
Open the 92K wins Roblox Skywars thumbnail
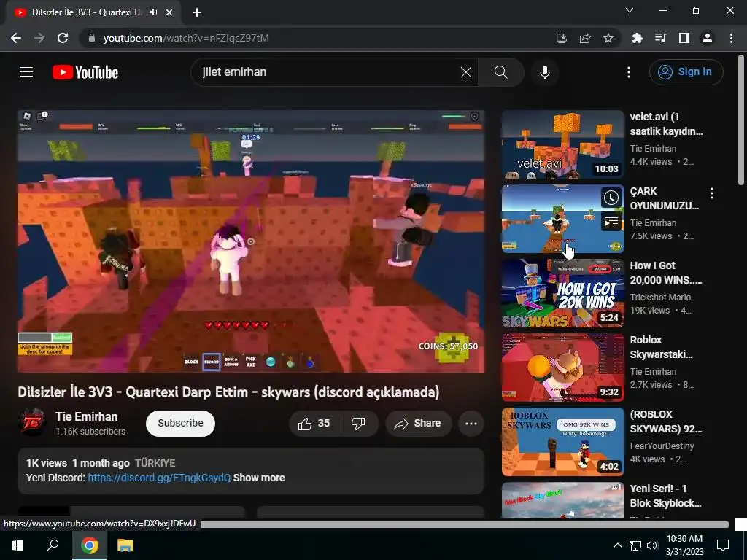562,442
